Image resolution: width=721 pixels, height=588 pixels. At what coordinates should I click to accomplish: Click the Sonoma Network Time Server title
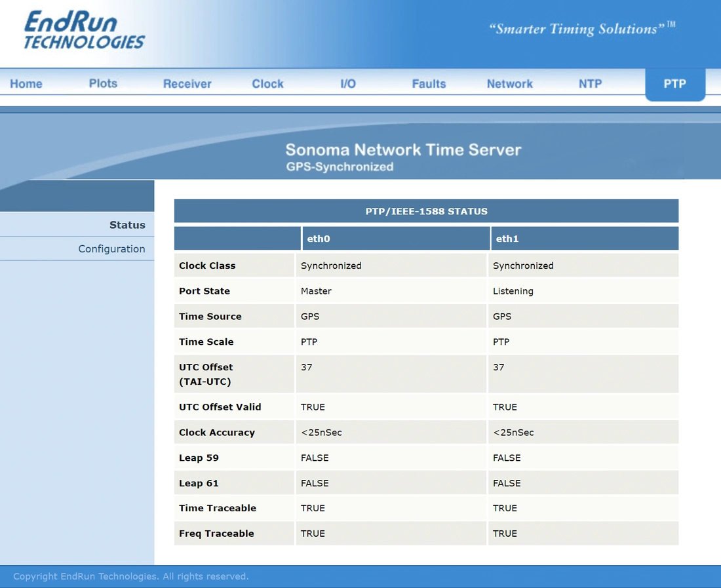point(403,150)
